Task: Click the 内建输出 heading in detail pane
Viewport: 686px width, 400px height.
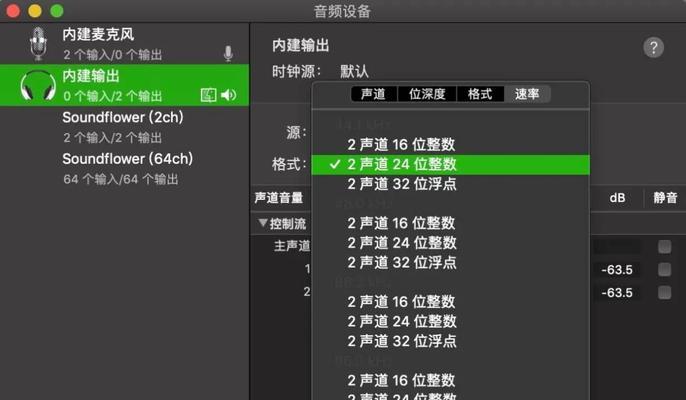Action: (x=301, y=45)
